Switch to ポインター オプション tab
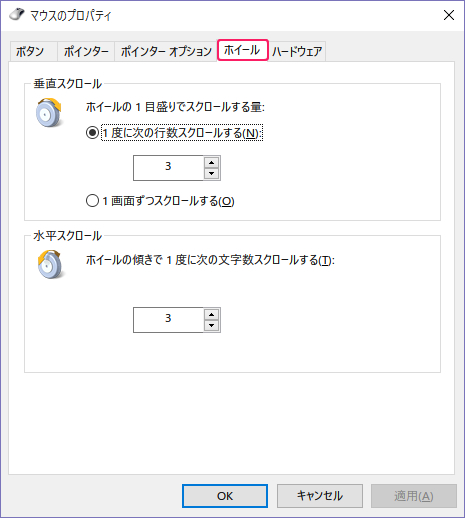This screenshot has width=465, height=518. point(166,52)
